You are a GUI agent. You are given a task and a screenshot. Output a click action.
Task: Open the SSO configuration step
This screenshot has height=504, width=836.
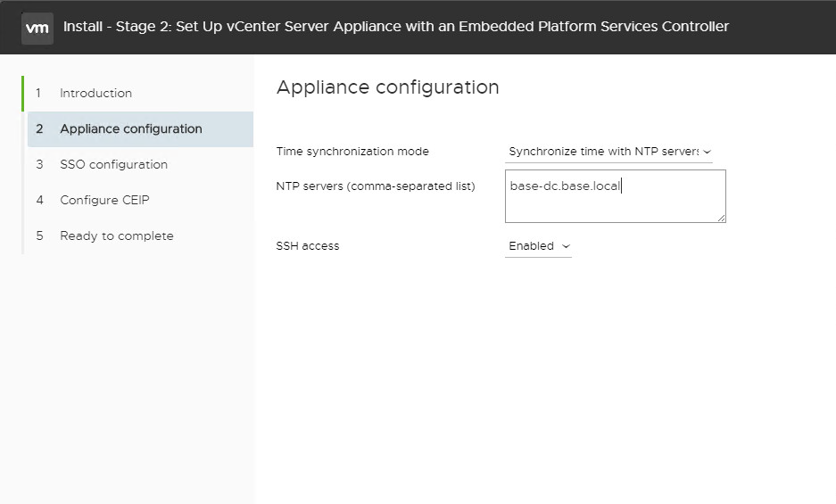tap(113, 164)
